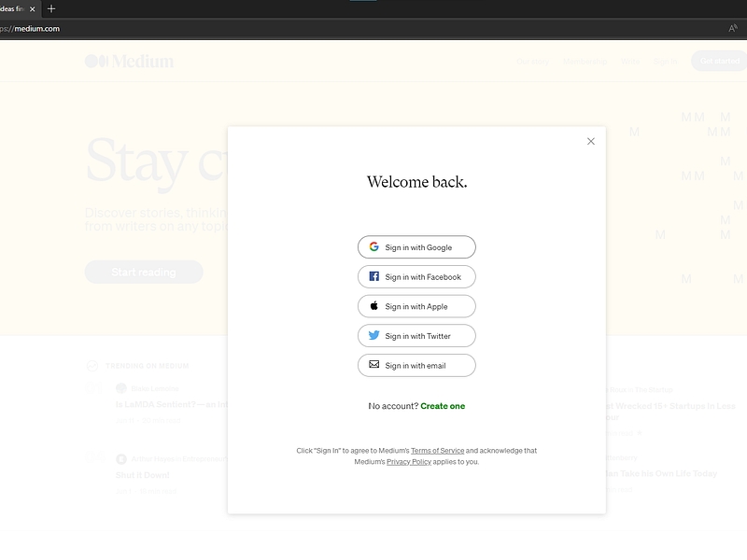Close the current browser tab
The width and height of the screenshot is (747, 560).
[32, 8]
